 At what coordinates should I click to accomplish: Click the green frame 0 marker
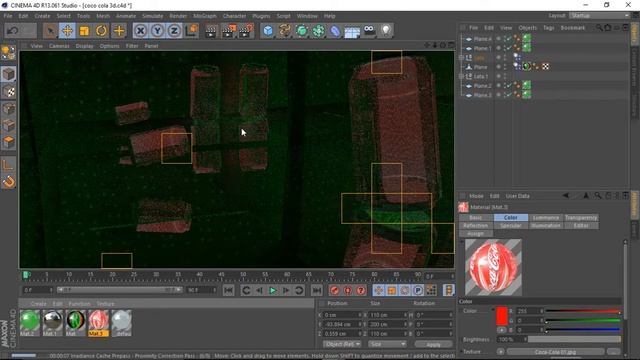(26, 275)
